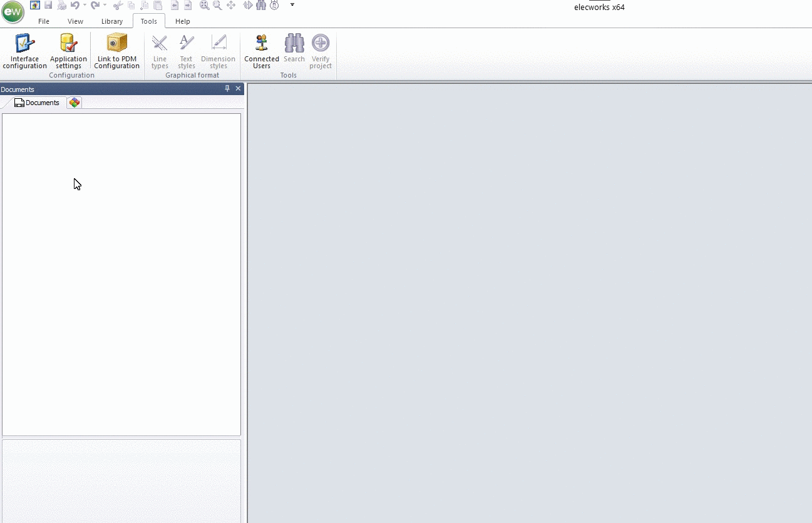Click the Verify project button
The image size is (812, 523).
pyautogui.click(x=321, y=51)
